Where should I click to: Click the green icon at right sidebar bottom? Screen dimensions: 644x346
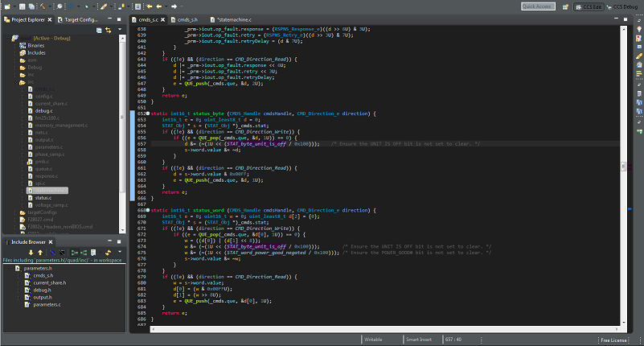click(x=639, y=131)
